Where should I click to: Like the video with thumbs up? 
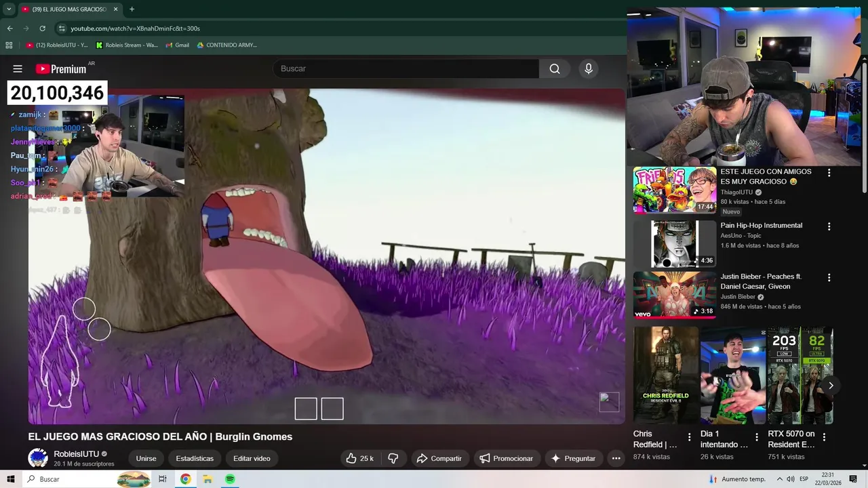click(359, 458)
